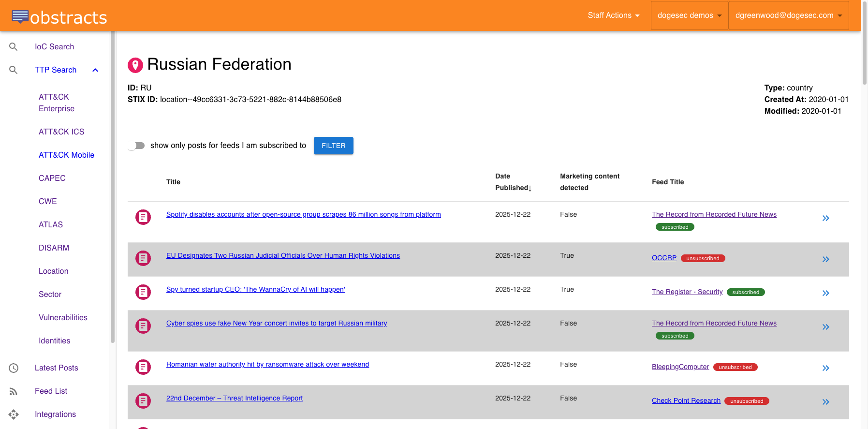Click the IoC Search magnifier icon
Image resolution: width=868 pixels, height=429 pixels.
point(14,46)
